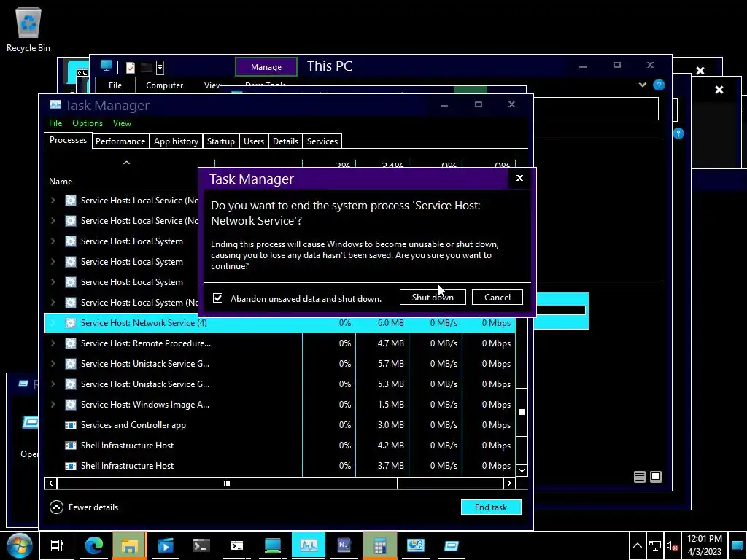Expand first Service Host: Unistack Service row
Screen dimensions: 747x560
pos(53,364)
